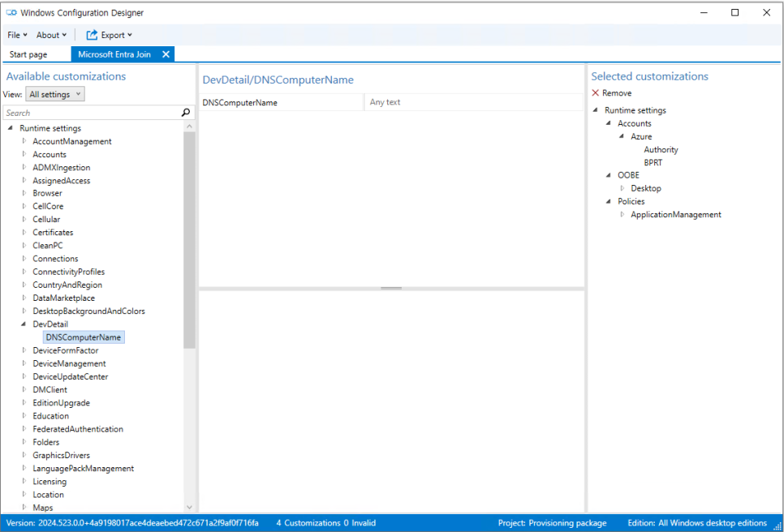Expand the Policies ApplicationManagement node
784x532 pixels.
[622, 214]
